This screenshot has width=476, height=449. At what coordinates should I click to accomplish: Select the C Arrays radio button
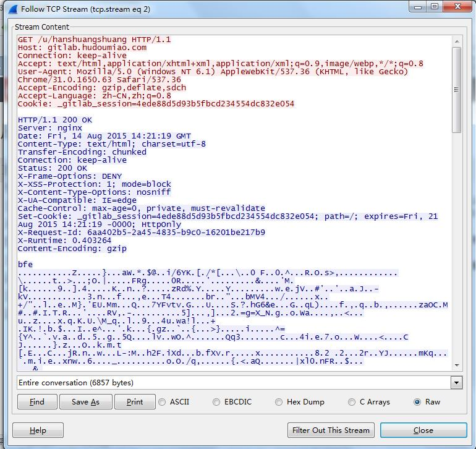[x=352, y=402]
